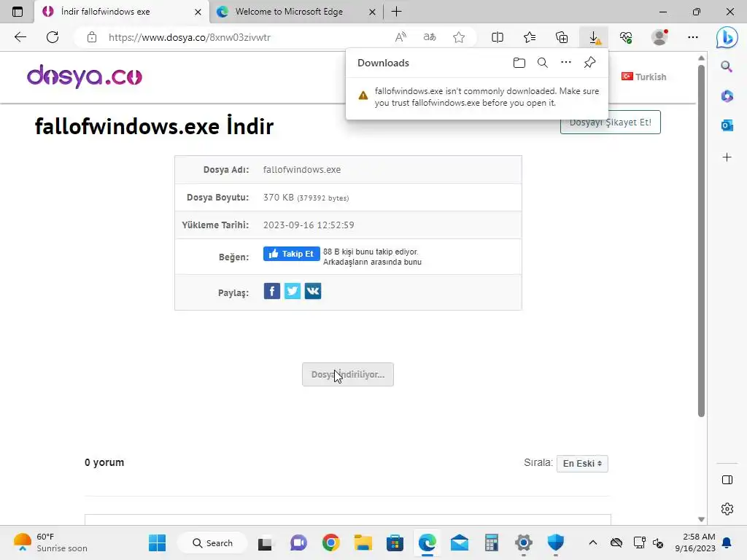Image resolution: width=747 pixels, height=560 pixels.
Task: Open downloads folder icon in Downloads panel
Action: tap(519, 63)
